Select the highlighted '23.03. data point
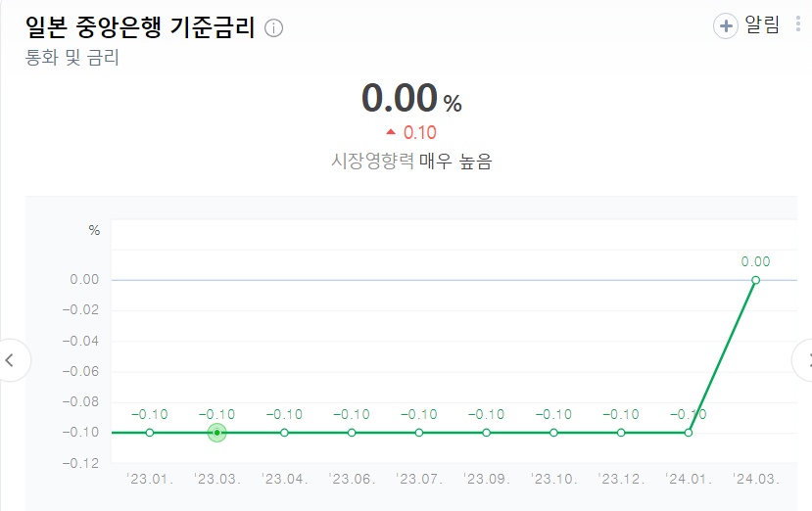The height and width of the screenshot is (511, 812). coord(217,432)
